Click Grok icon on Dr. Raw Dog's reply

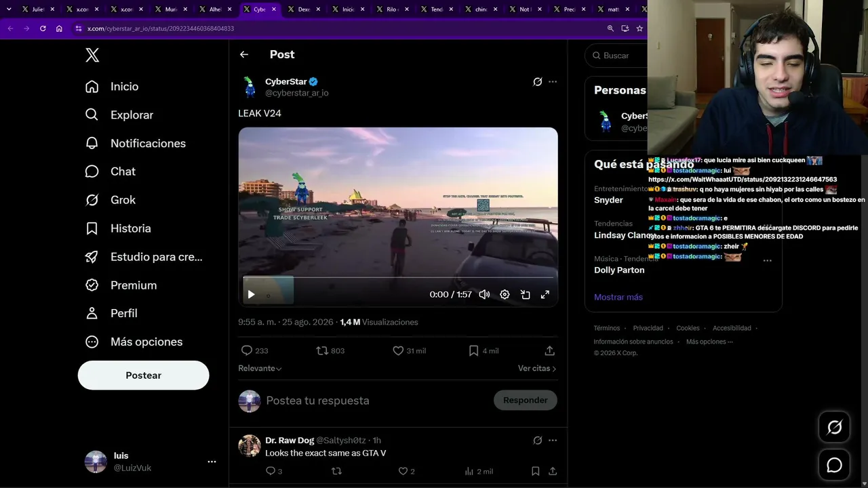[538, 441]
